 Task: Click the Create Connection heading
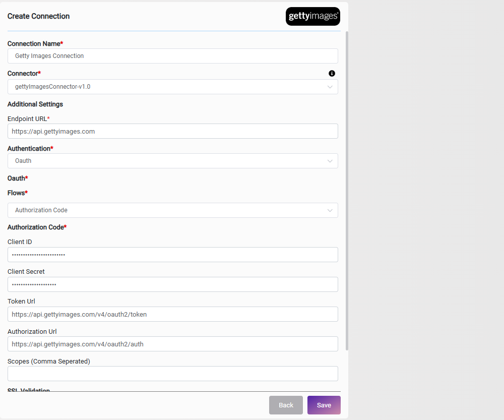point(39,16)
